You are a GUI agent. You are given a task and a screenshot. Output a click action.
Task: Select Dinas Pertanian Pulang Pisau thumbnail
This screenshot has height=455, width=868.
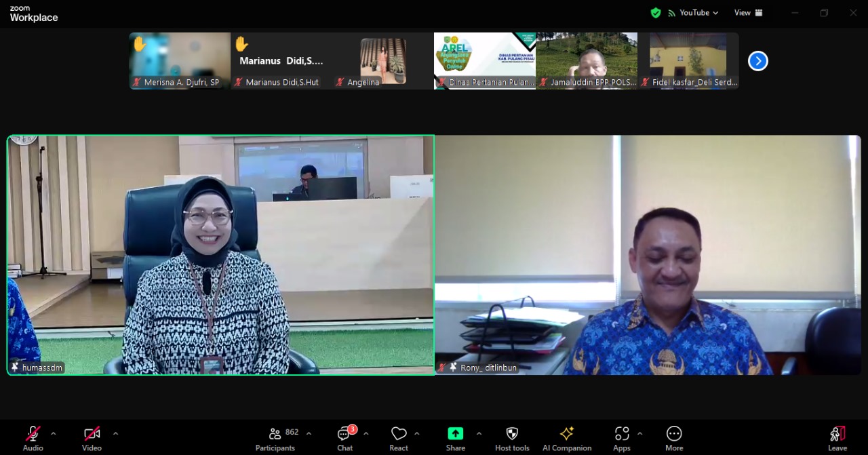click(x=485, y=60)
